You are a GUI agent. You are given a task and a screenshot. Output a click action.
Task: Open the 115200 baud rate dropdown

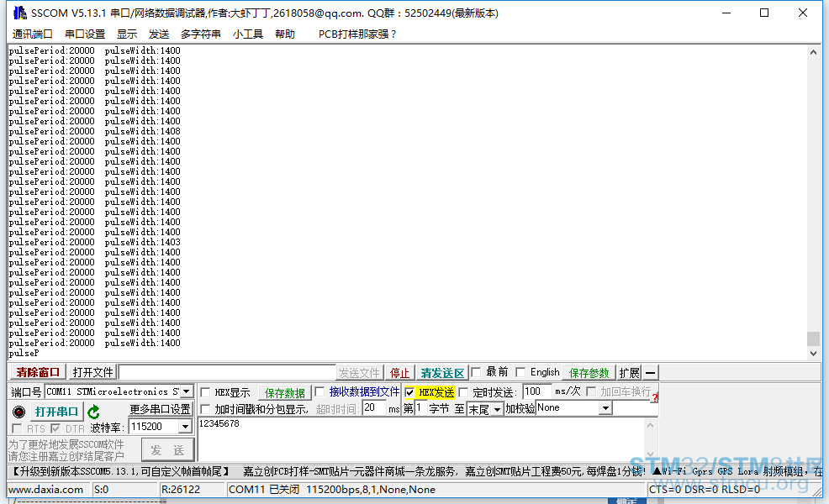point(185,426)
